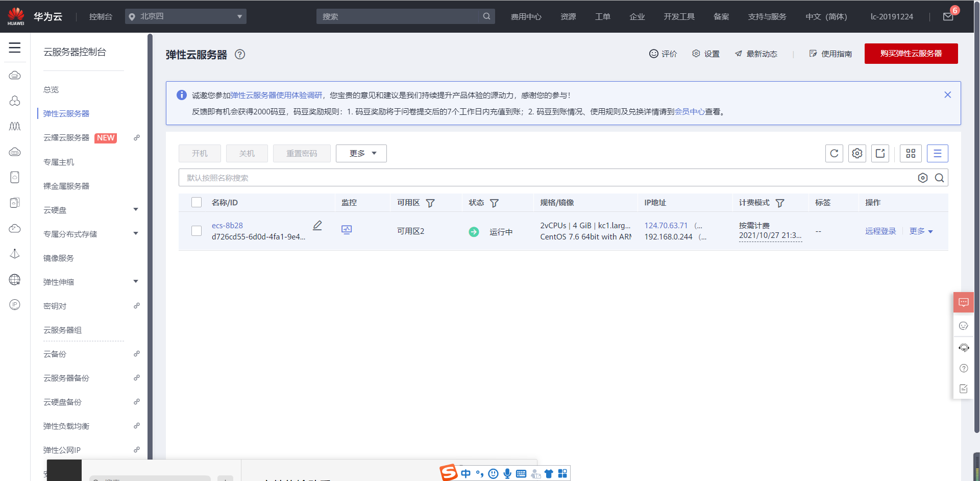The width and height of the screenshot is (980, 481).
Task: Click the external link icon next to 密钥对
Action: coord(137,306)
